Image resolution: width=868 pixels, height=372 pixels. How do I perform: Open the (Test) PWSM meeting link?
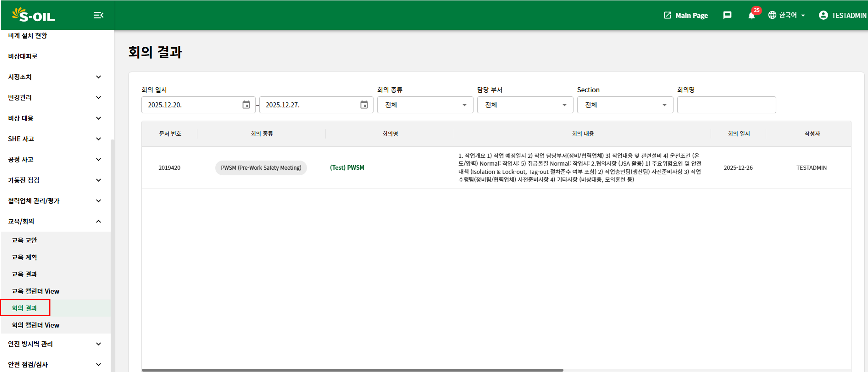pyautogui.click(x=347, y=168)
